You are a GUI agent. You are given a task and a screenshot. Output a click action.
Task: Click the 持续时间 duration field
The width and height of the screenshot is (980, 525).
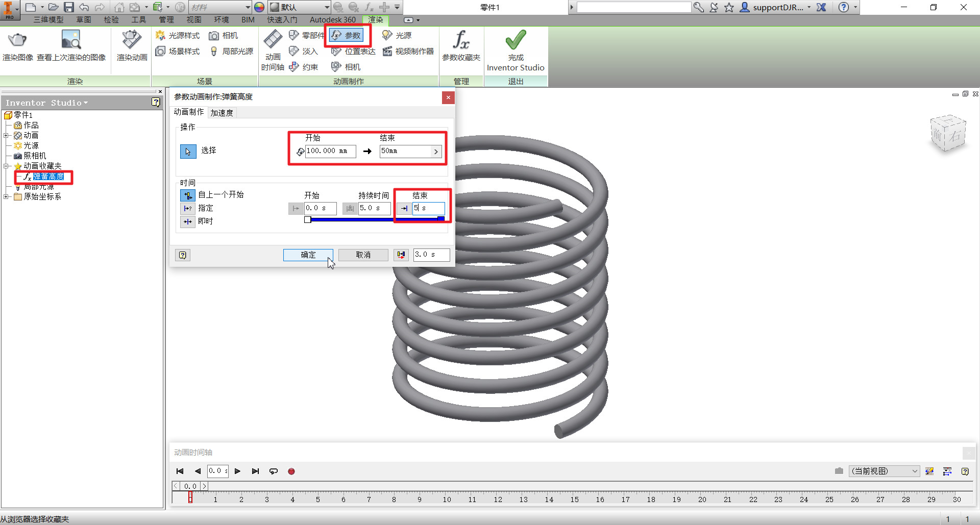[374, 208]
